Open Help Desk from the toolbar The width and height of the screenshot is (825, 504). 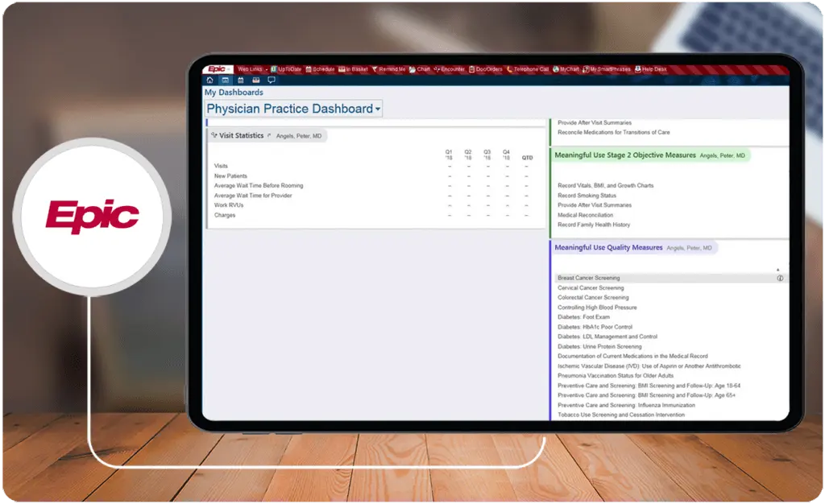point(651,69)
